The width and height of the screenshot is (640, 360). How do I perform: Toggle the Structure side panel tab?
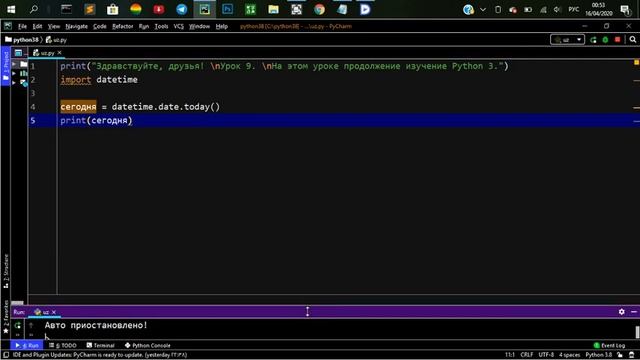tap(6, 271)
